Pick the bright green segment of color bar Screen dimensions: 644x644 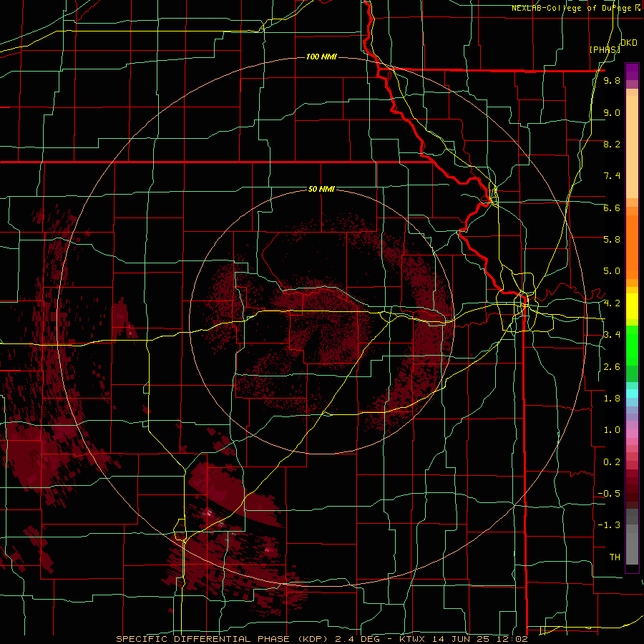[632, 345]
